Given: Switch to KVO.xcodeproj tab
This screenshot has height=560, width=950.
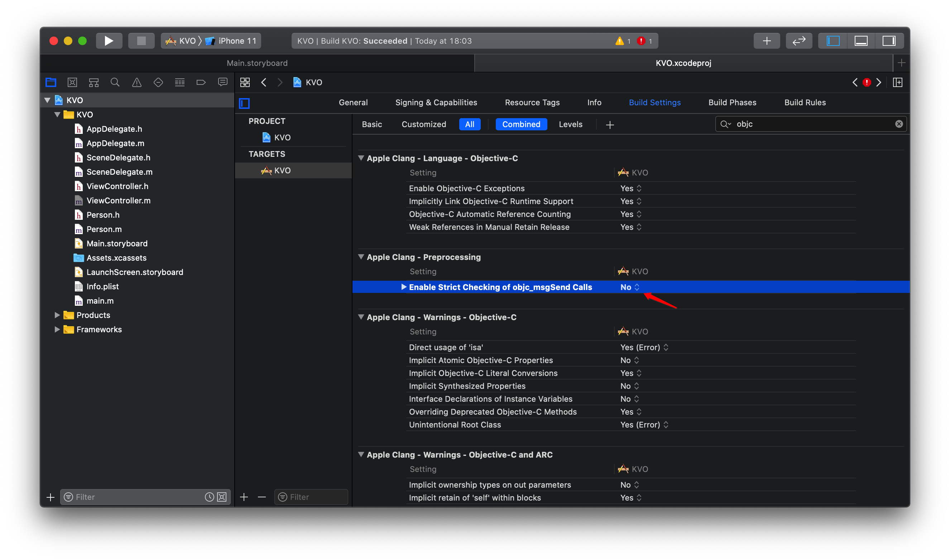Looking at the screenshot, I should pyautogui.click(x=683, y=63).
